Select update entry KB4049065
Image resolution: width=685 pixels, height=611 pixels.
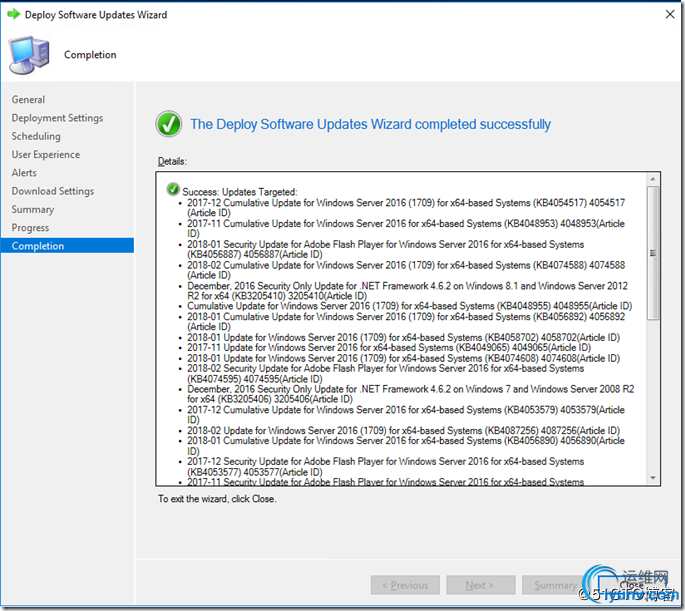389,348
